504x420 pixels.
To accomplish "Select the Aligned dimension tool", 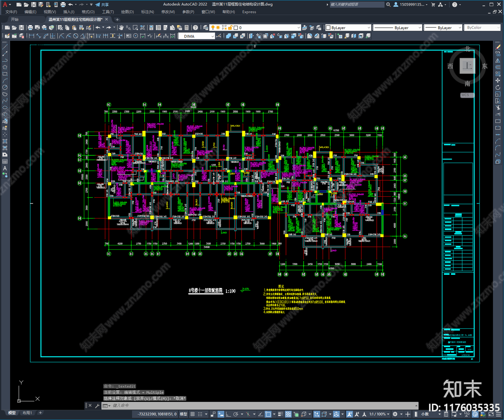I will (38, 36).
